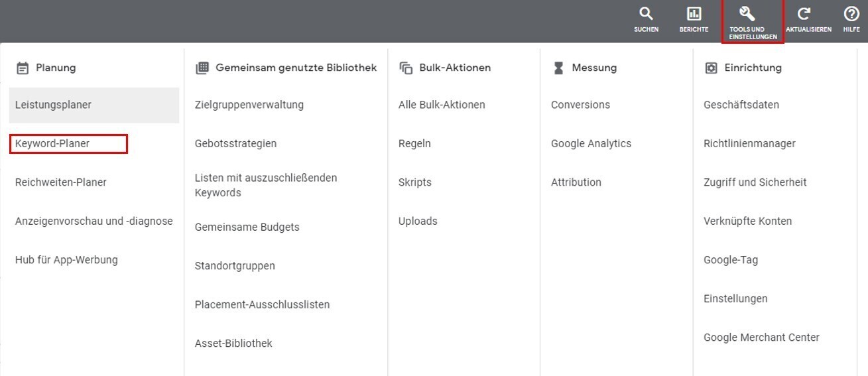
Task: Click the Suchen magnifier icon
Action: click(x=646, y=15)
